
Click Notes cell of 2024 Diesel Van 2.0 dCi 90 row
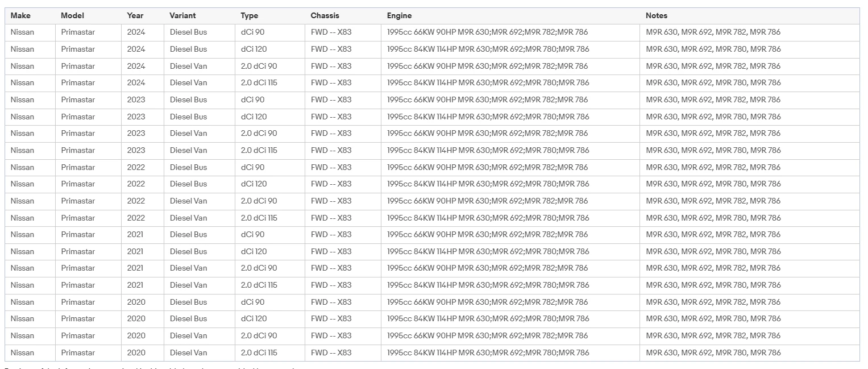pyautogui.click(x=713, y=67)
